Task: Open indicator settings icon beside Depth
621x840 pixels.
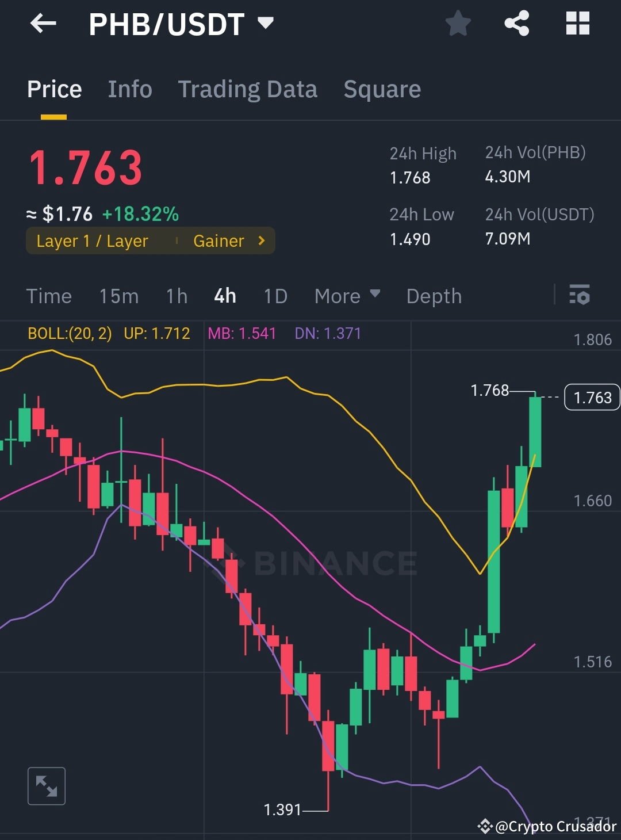Action: [x=581, y=296]
